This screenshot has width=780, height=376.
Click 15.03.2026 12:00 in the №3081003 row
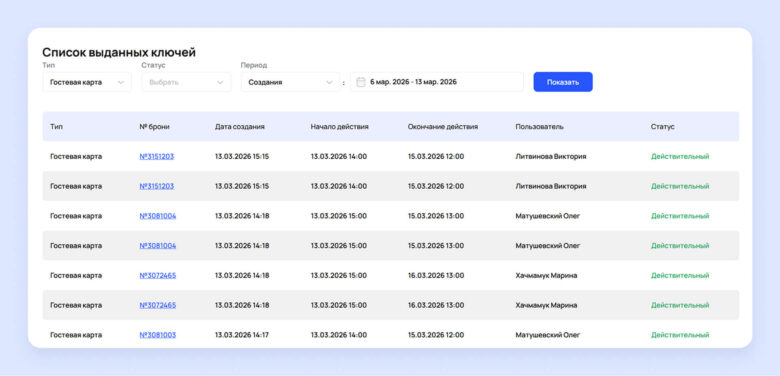(436, 335)
